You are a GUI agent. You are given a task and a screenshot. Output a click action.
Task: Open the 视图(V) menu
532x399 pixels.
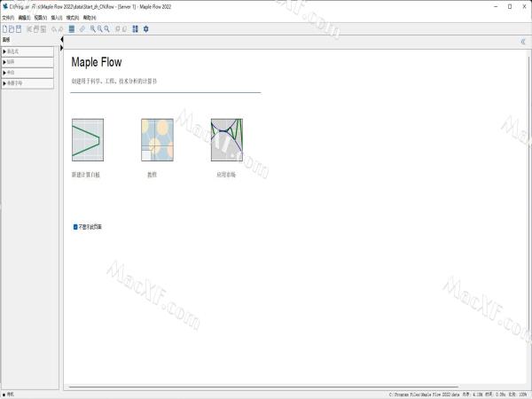[x=41, y=18]
